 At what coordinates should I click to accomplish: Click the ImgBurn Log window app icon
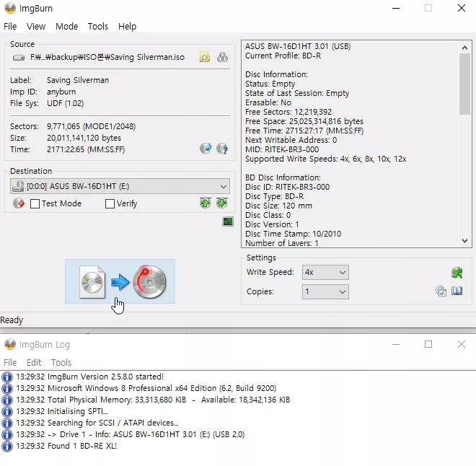(10, 344)
